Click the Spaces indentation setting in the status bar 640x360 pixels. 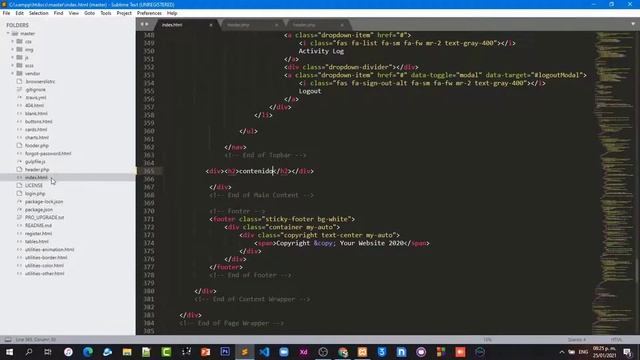pos(577,340)
